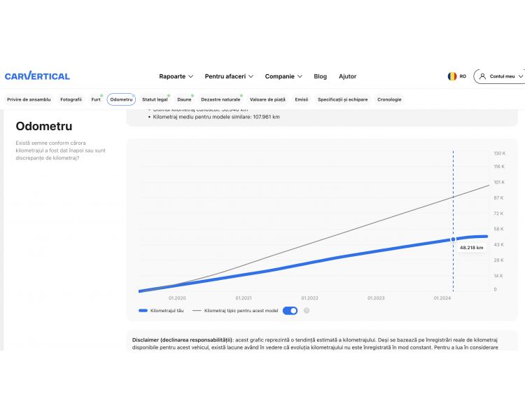Switch to the Fotografii tab
Image resolution: width=525 pixels, height=420 pixels.
(x=71, y=99)
